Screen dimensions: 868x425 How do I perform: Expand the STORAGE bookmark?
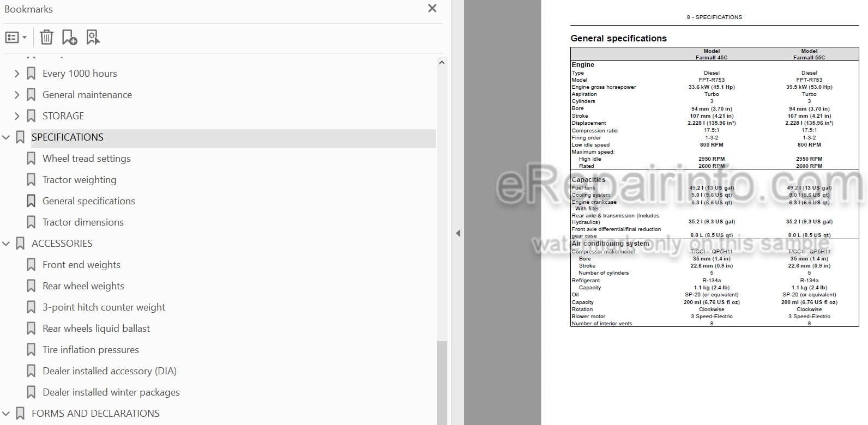[17, 116]
